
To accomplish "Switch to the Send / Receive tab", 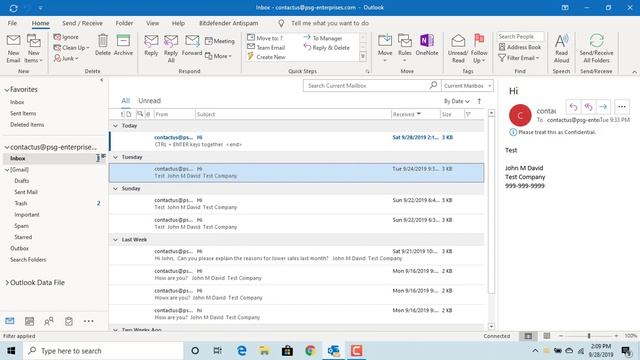I will click(x=82, y=23).
